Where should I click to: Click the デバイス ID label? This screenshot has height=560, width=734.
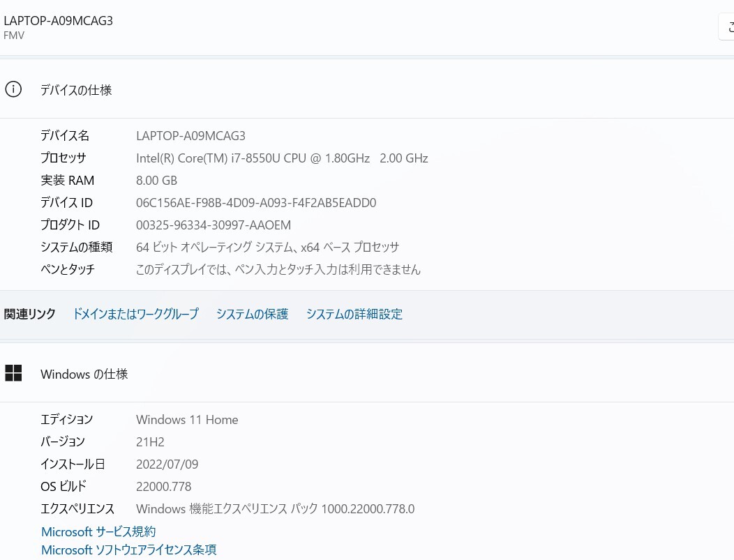point(66,202)
